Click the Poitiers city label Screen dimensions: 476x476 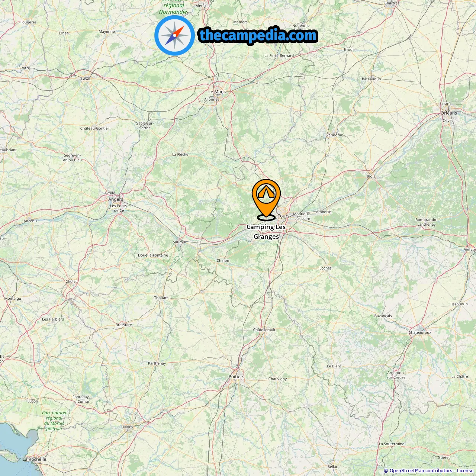pos(237,377)
